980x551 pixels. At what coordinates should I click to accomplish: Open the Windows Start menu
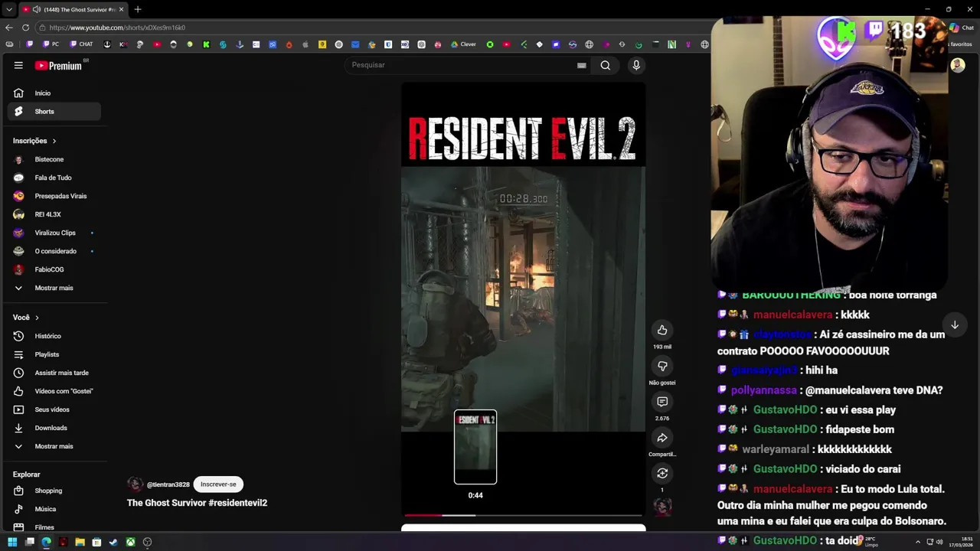tap(12, 542)
